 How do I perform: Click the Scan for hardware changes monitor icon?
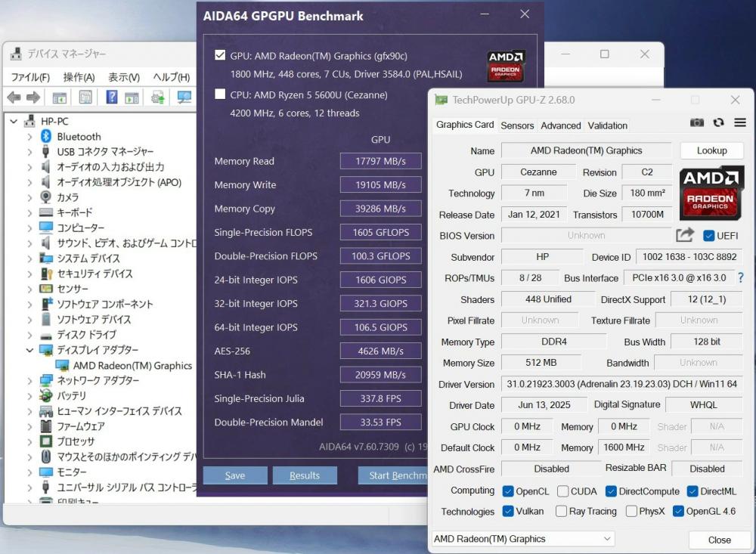click(184, 97)
